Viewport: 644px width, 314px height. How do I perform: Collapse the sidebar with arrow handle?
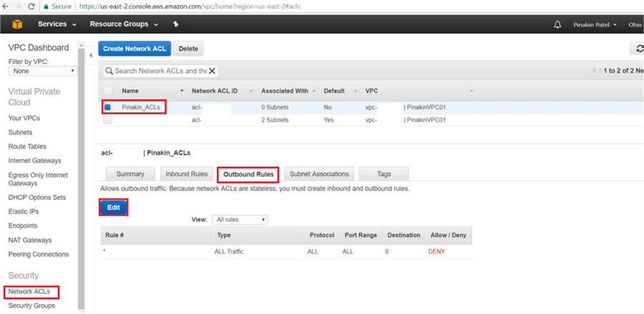(91, 56)
